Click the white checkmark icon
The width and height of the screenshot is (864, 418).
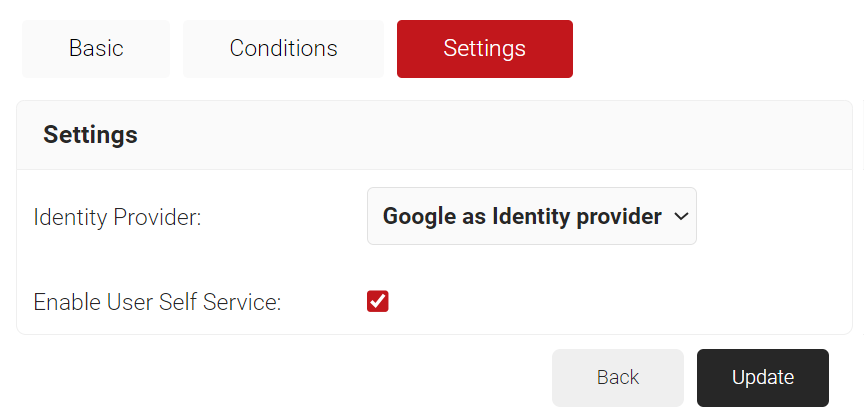click(x=378, y=301)
